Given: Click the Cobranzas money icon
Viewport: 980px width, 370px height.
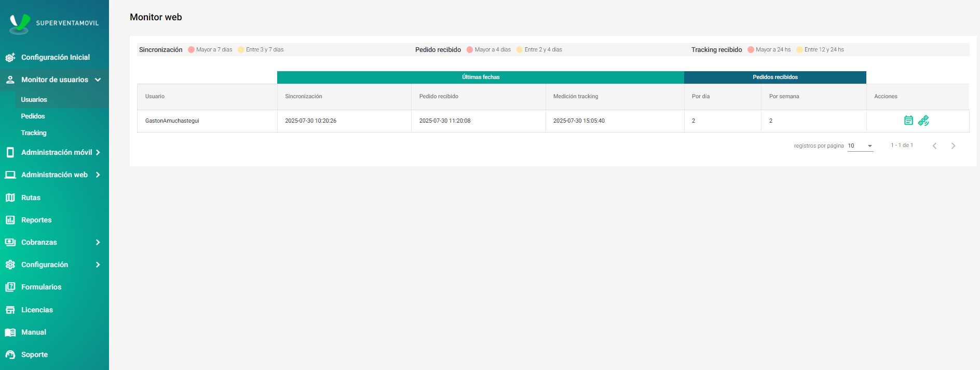Looking at the screenshot, I should tap(10, 242).
